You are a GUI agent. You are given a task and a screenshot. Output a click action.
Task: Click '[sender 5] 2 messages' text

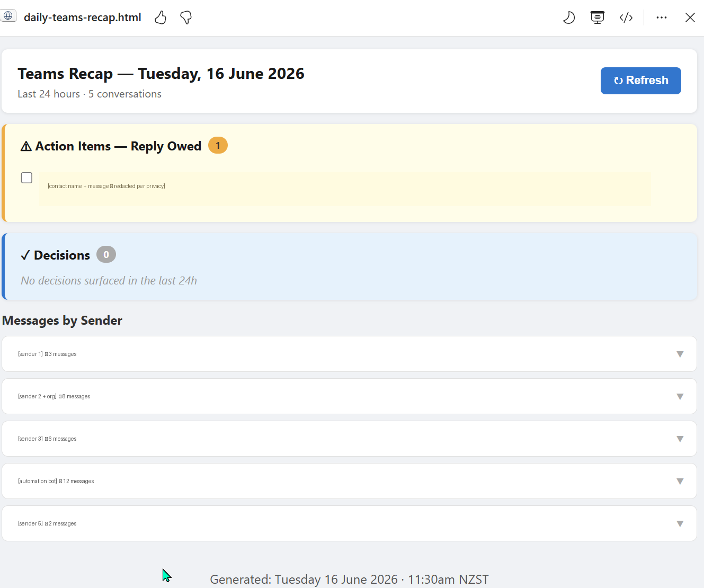pos(47,523)
